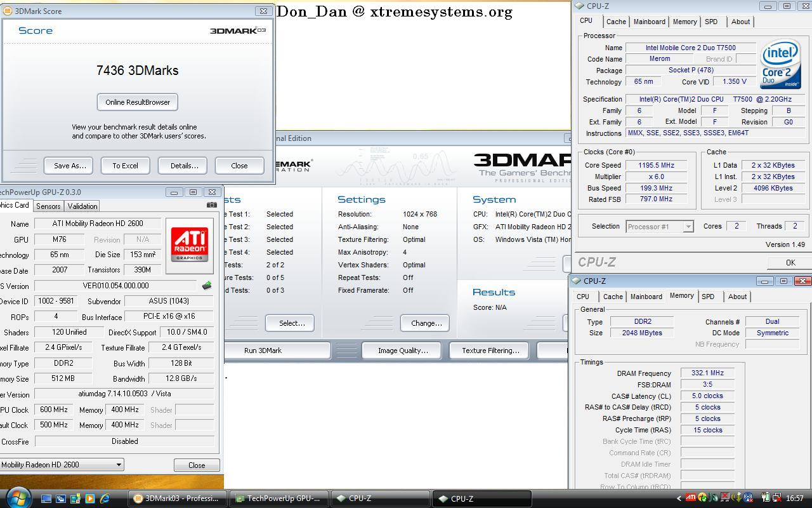Click the DRAM Frequency value 332.1 MHz
812x508 pixels.
(x=707, y=373)
